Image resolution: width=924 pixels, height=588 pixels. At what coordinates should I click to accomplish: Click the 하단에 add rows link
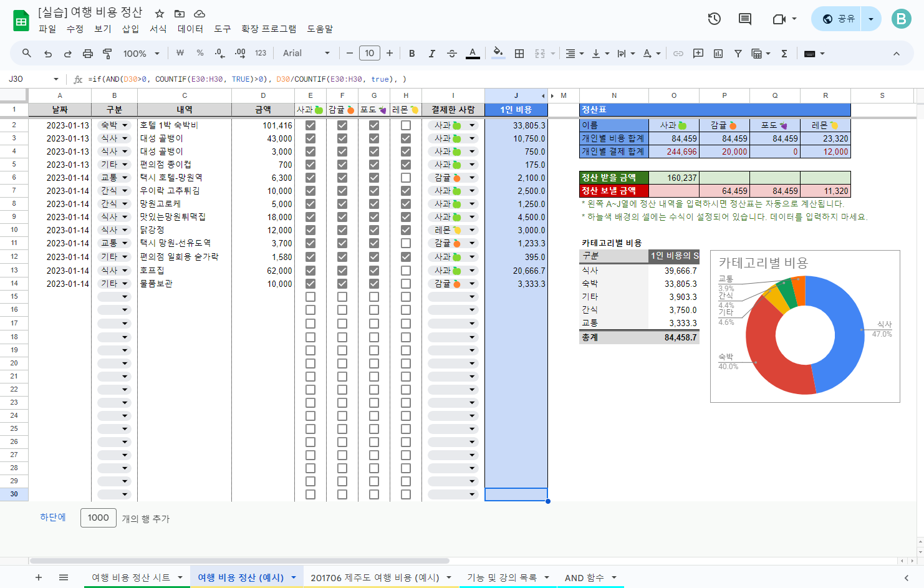(x=53, y=518)
